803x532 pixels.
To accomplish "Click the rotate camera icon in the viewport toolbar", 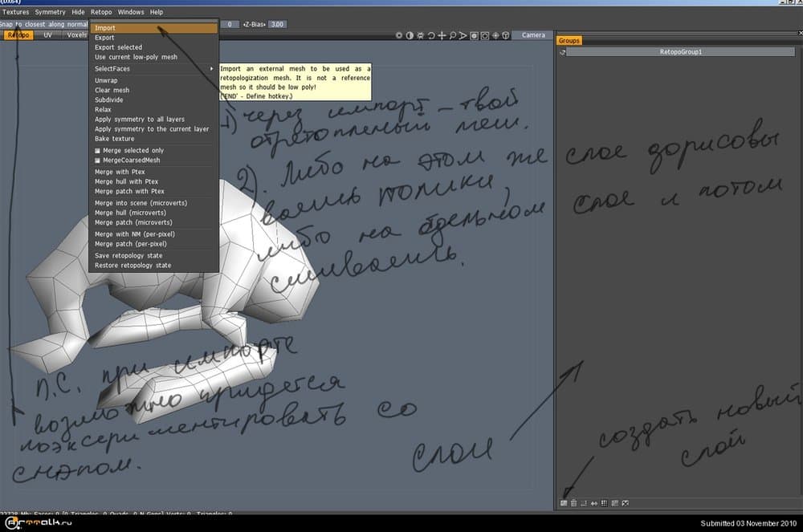I will (x=433, y=35).
